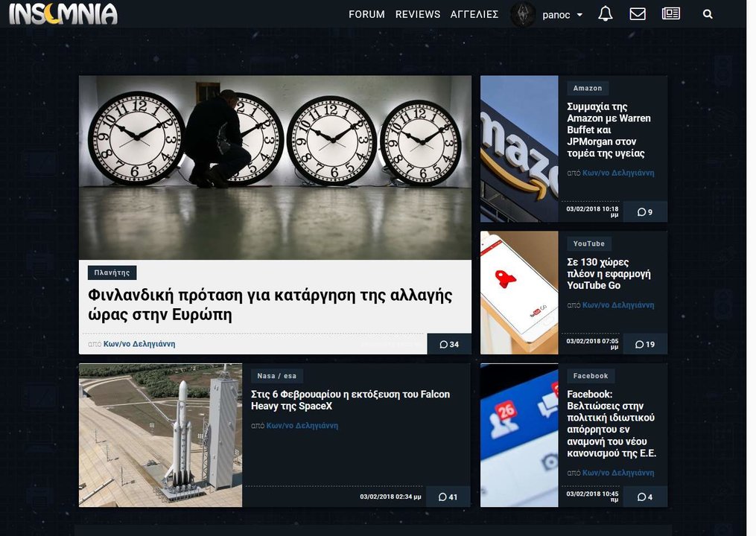Image resolution: width=756 pixels, height=536 pixels.
Task: Open comments on the Falcon Heavy article
Action: pos(448,497)
